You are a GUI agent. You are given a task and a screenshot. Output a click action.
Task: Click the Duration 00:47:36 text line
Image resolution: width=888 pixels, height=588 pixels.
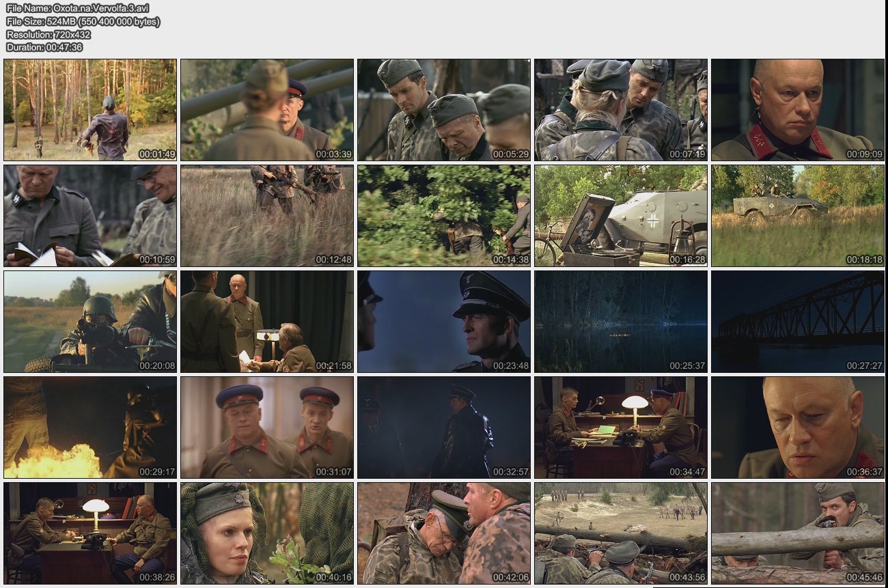tap(44, 47)
